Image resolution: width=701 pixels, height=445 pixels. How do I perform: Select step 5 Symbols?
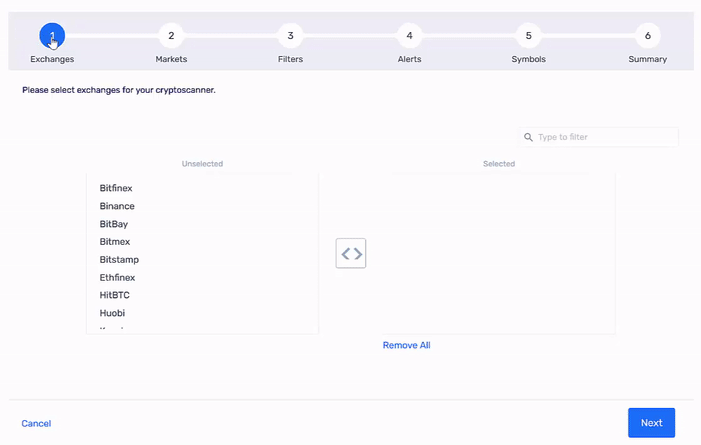click(528, 36)
